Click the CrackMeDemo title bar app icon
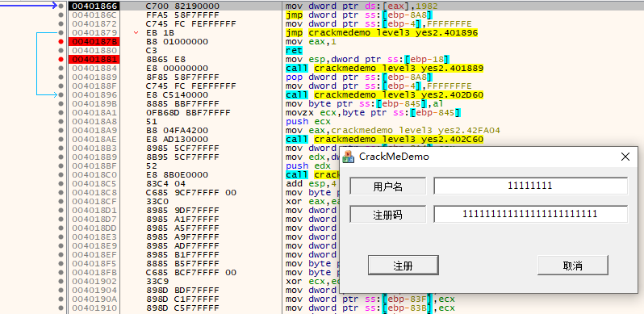 (349, 157)
